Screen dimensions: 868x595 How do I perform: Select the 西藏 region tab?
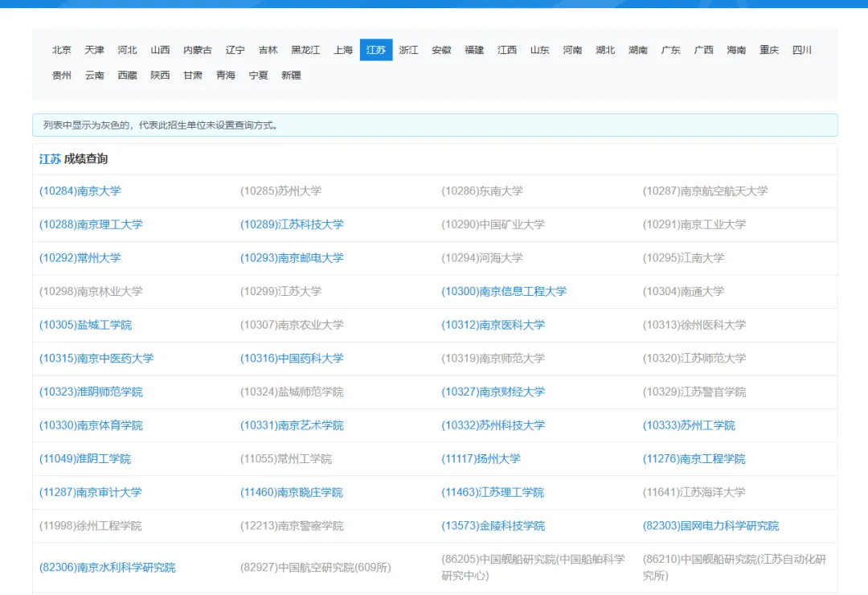127,76
